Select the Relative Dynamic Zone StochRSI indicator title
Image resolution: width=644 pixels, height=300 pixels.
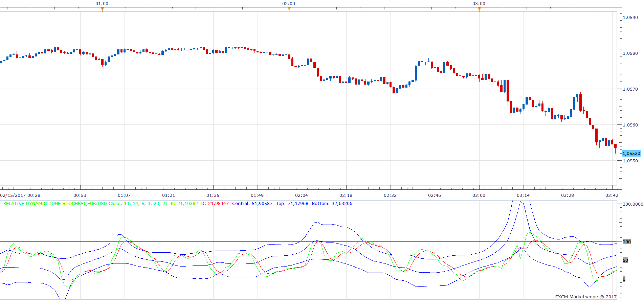click(x=85, y=204)
